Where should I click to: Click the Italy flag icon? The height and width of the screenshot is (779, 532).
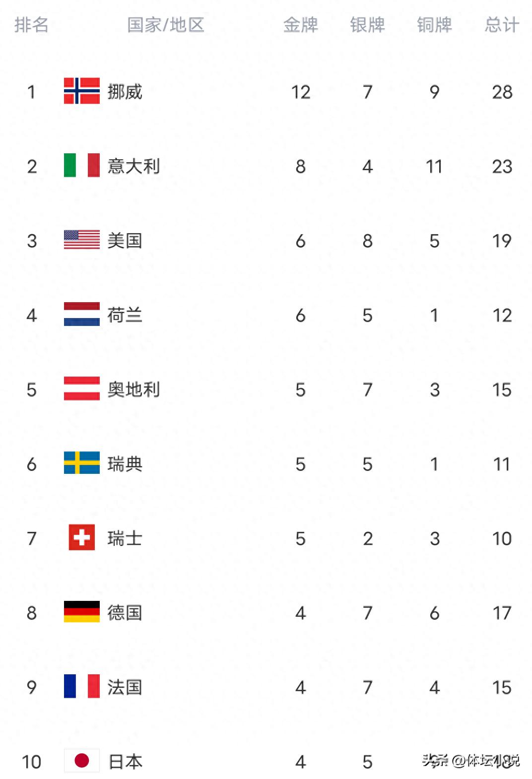pyautogui.click(x=82, y=165)
